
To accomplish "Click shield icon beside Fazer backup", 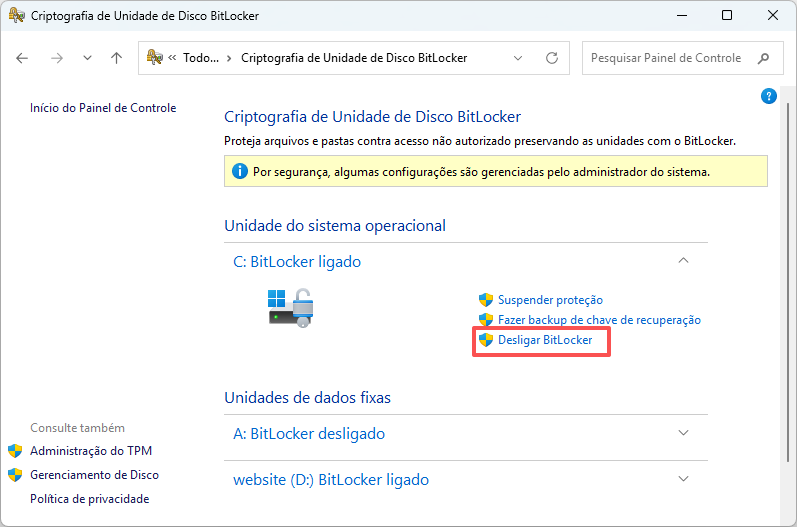I will click(486, 320).
